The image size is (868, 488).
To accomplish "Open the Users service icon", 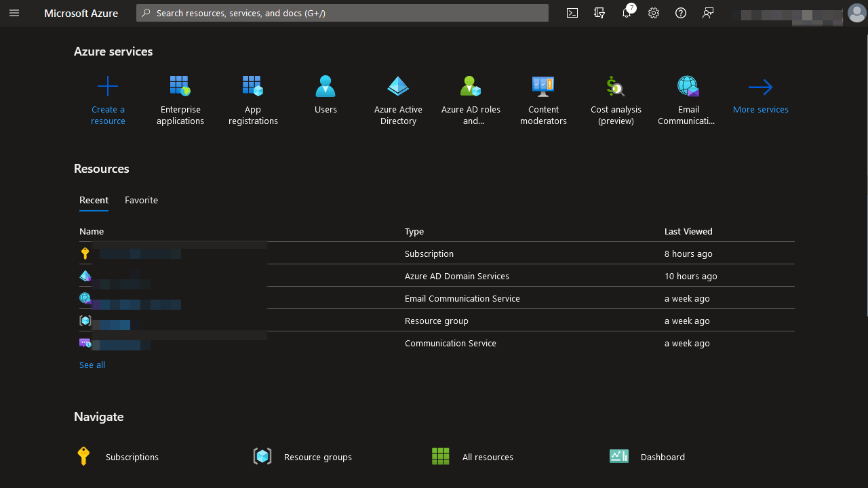I will (325, 86).
